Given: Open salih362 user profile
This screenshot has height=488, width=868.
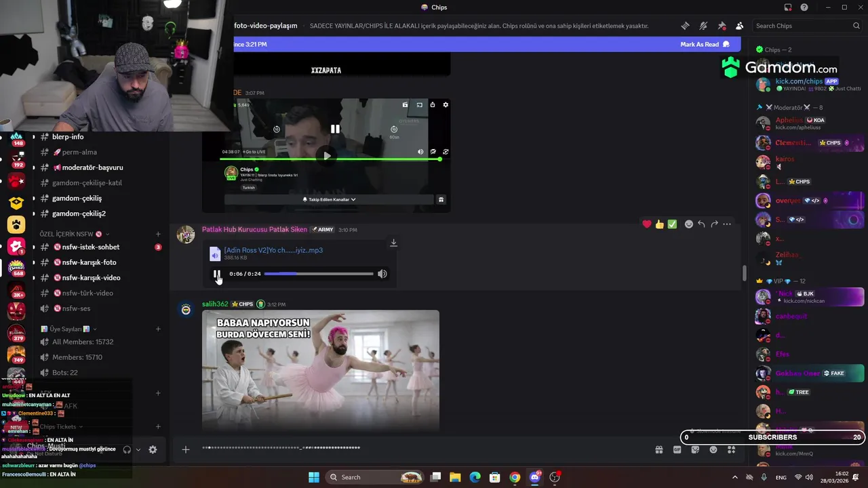Looking at the screenshot, I should pos(215,304).
